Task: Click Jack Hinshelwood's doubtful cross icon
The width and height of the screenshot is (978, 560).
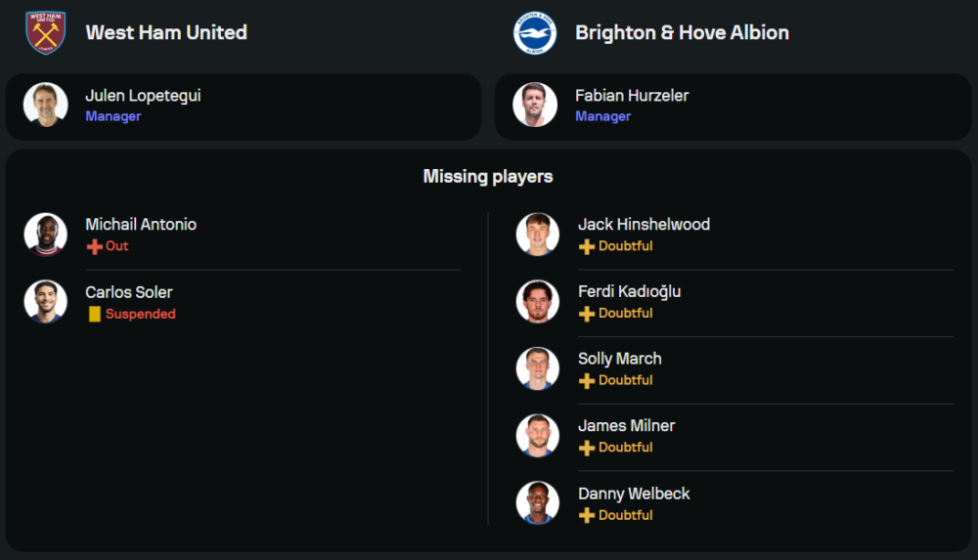Action: (587, 246)
